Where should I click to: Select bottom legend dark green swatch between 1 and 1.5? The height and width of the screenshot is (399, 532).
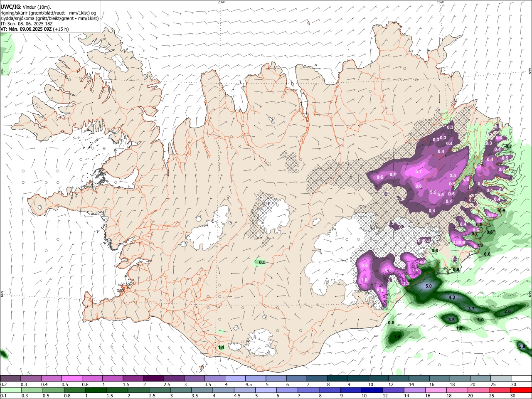[96, 390]
